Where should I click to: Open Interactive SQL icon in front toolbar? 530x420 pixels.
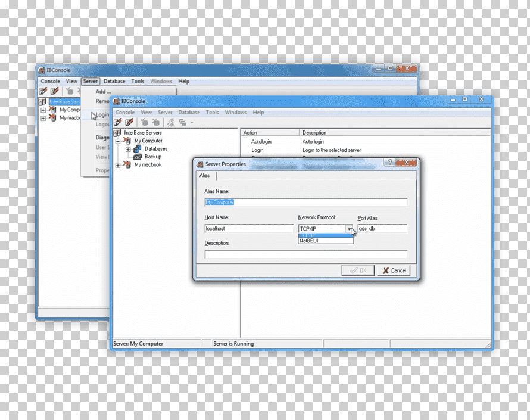click(x=171, y=122)
